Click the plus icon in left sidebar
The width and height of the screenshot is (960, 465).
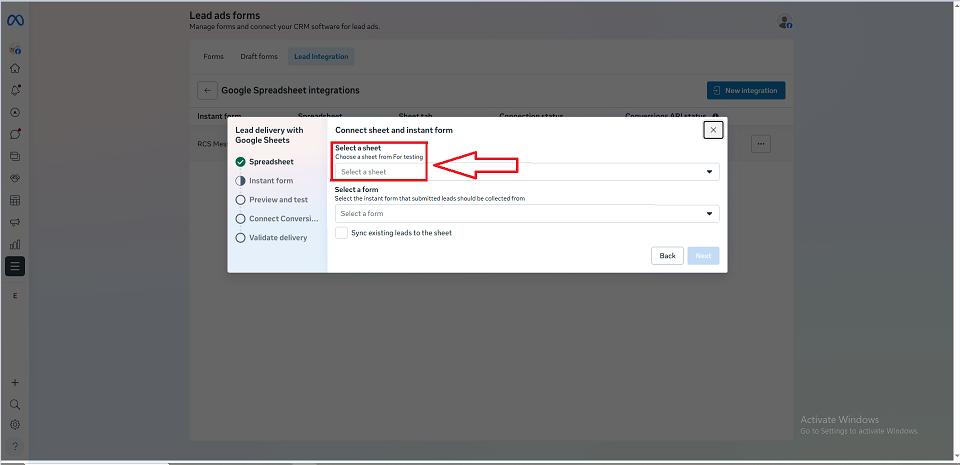point(15,383)
